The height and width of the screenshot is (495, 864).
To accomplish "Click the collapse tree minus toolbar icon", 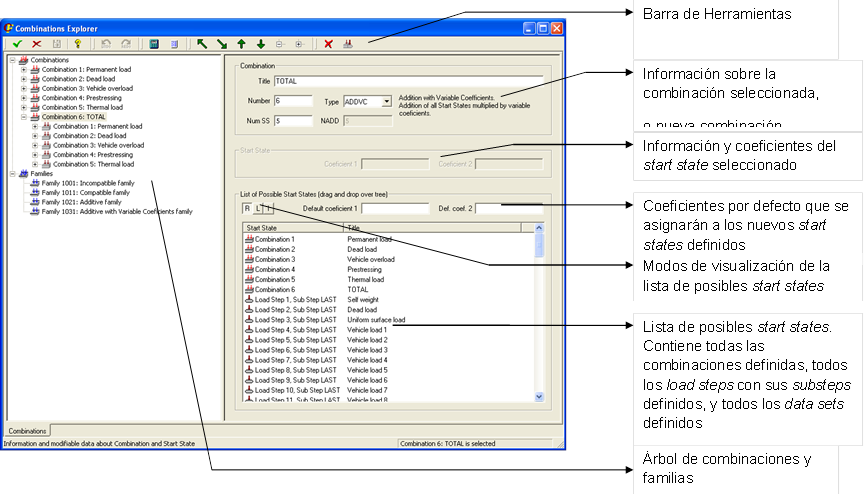I will 280,44.
